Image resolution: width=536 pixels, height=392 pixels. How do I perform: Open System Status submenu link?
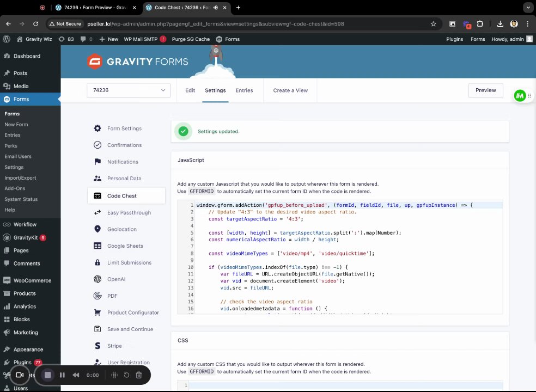(21, 199)
